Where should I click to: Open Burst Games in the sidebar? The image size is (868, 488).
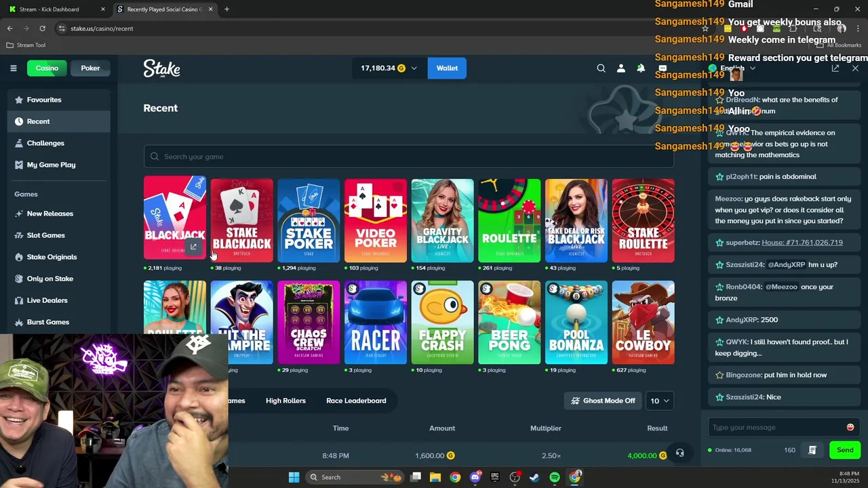click(x=58, y=322)
